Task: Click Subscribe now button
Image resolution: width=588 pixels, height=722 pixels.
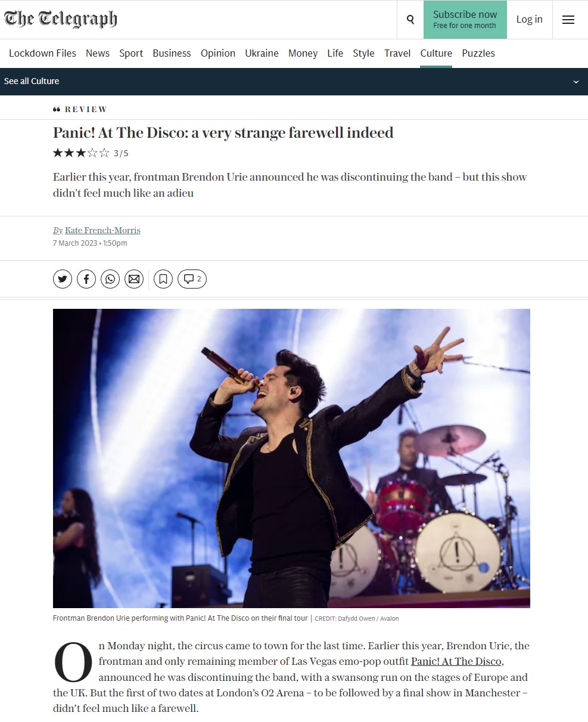Action: pos(465,20)
